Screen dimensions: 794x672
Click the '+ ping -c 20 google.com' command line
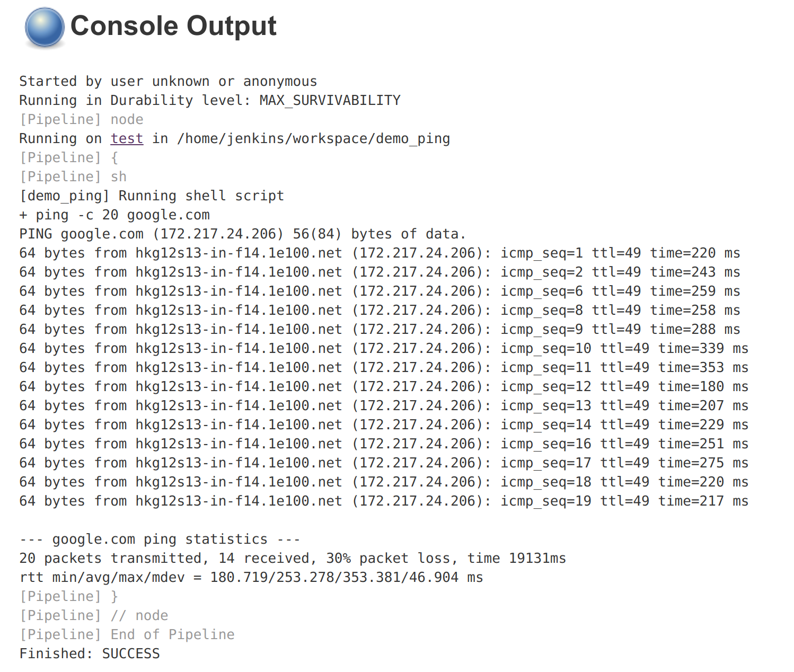pyautogui.click(x=114, y=215)
